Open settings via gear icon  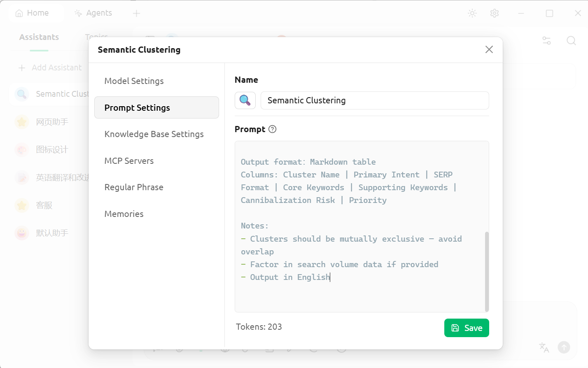[x=495, y=13]
